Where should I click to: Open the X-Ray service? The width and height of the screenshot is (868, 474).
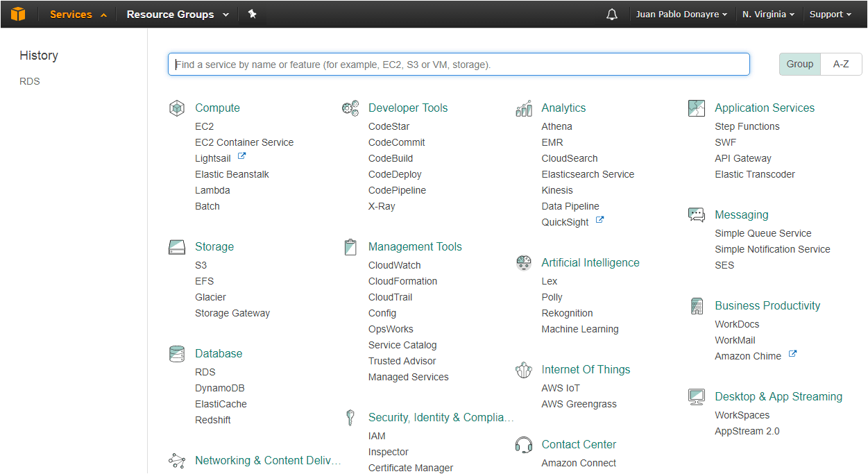tap(382, 206)
